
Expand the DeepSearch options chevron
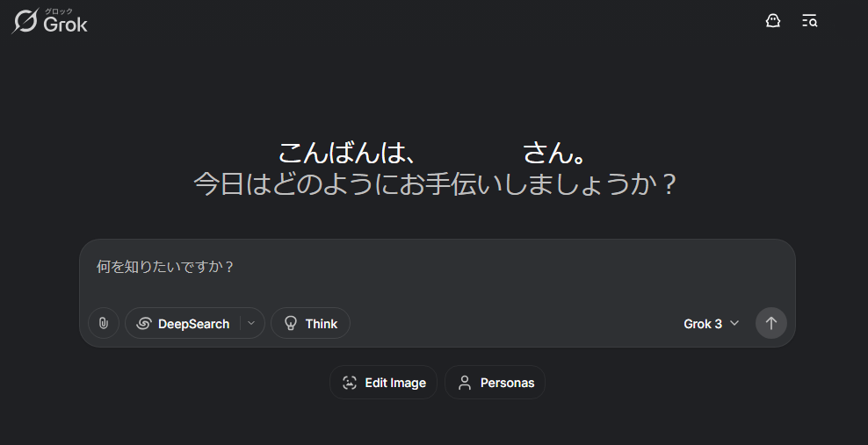[251, 323]
